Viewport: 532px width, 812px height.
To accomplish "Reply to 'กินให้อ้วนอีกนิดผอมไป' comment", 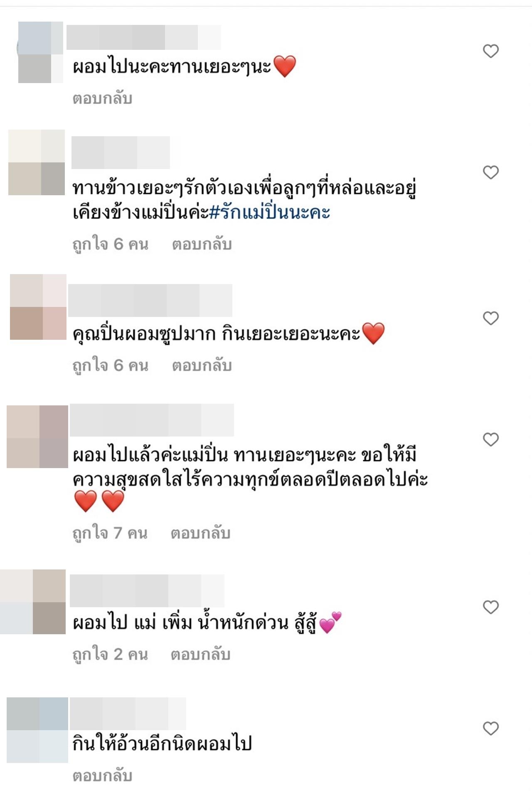I will click(x=103, y=775).
